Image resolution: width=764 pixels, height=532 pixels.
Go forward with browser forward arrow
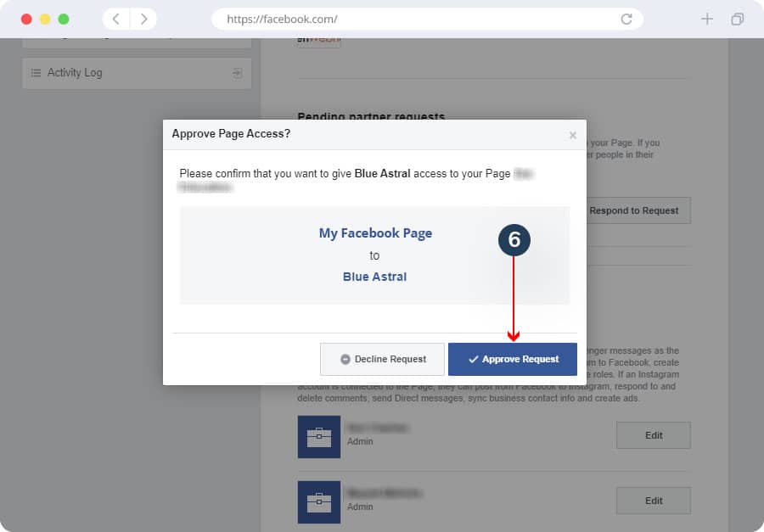[143, 19]
